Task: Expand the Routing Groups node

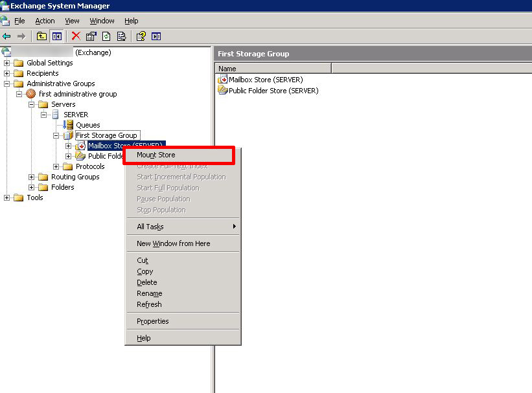Action: pos(31,177)
